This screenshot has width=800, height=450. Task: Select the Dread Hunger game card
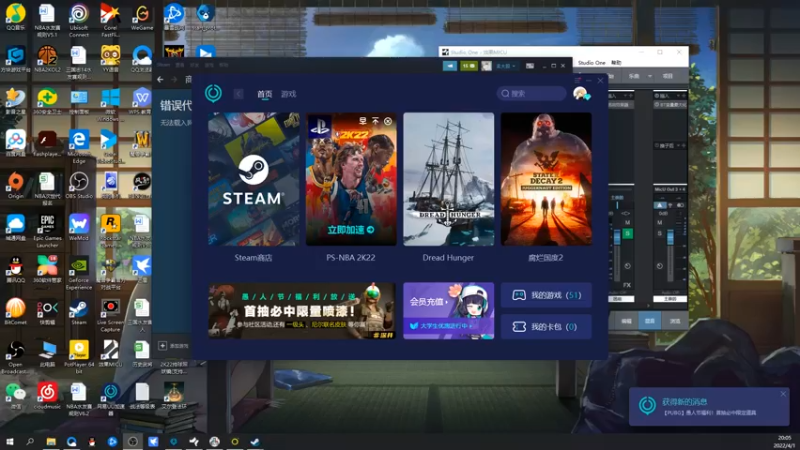click(448, 179)
